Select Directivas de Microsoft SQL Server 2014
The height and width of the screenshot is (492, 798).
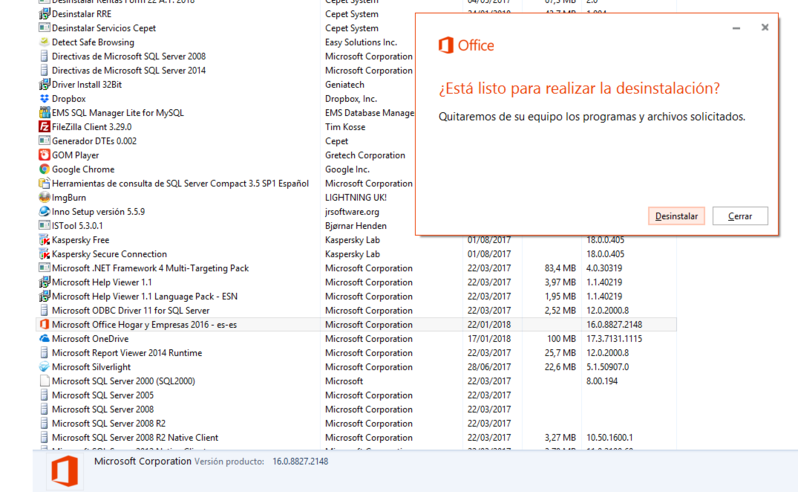[x=129, y=70]
